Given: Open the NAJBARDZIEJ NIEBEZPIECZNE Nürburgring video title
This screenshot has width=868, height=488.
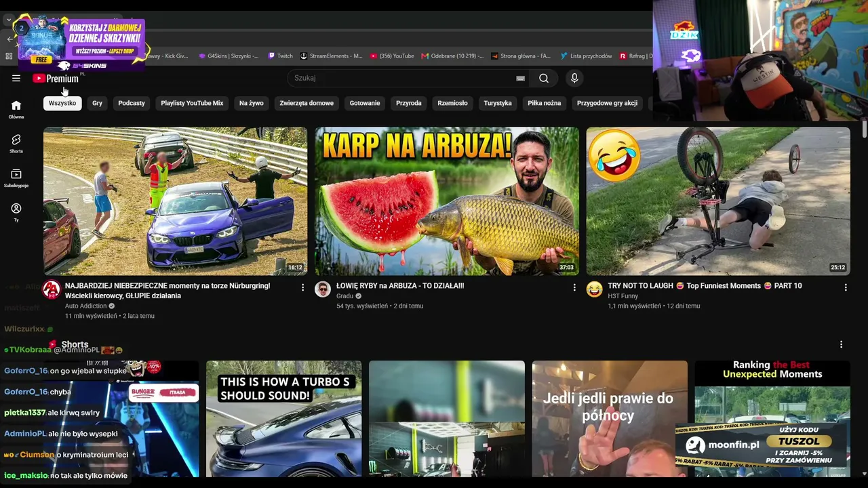Looking at the screenshot, I should 167,291.
